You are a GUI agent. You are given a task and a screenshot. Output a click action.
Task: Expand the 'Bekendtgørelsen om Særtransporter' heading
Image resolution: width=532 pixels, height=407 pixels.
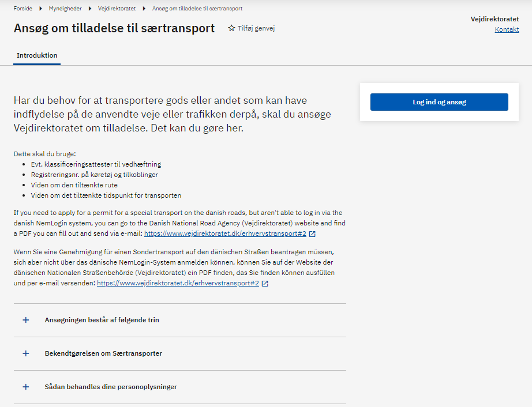[103, 353]
